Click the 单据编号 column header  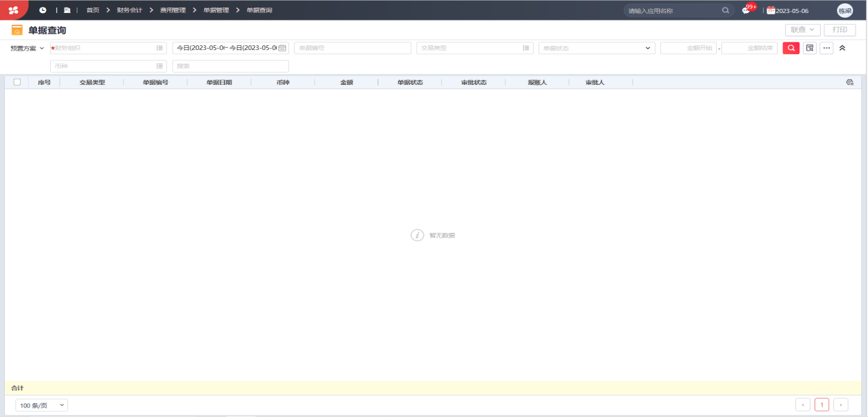tap(156, 82)
